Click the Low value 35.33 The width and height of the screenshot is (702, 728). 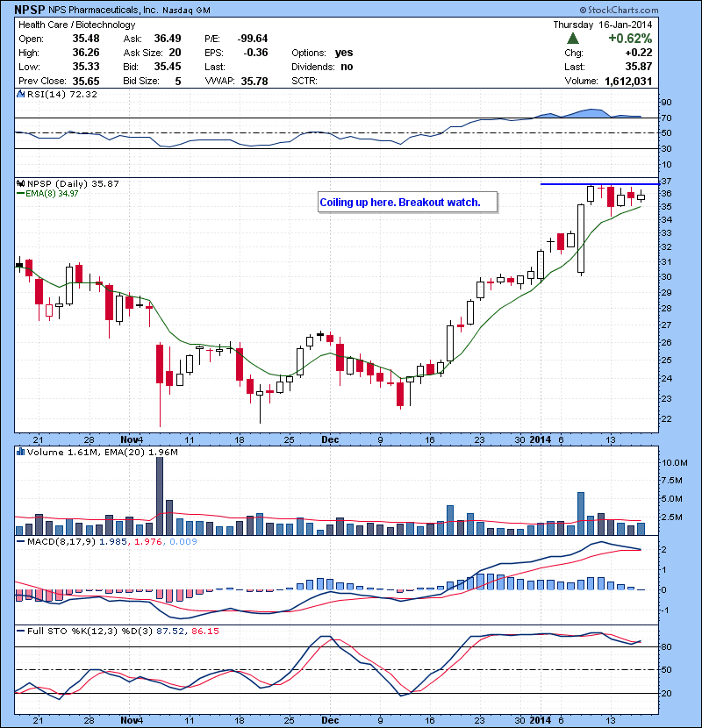click(x=86, y=67)
